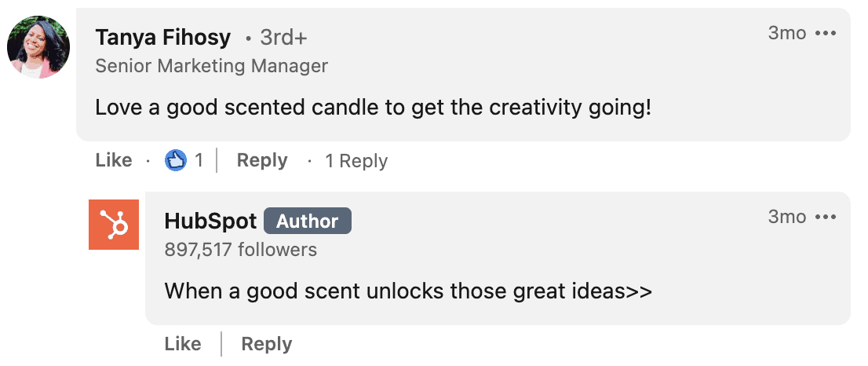
Task: Reply to Tanya Fihosy's comment
Action: coord(262,160)
